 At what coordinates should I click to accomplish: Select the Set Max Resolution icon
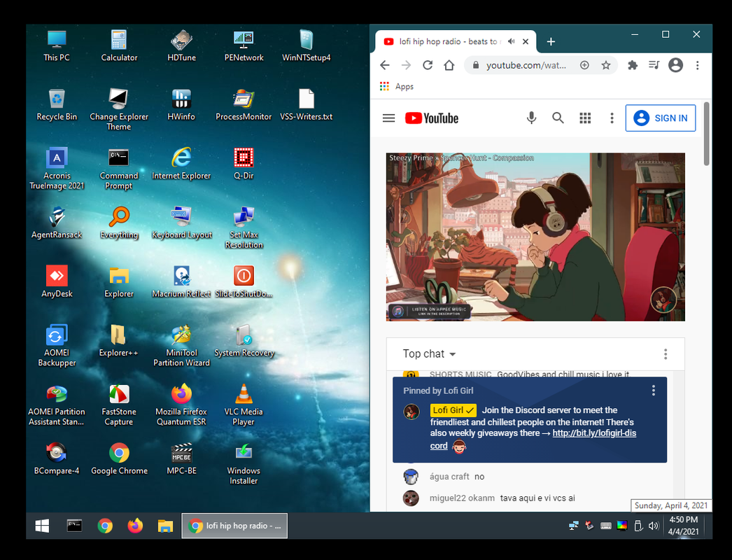(x=244, y=227)
